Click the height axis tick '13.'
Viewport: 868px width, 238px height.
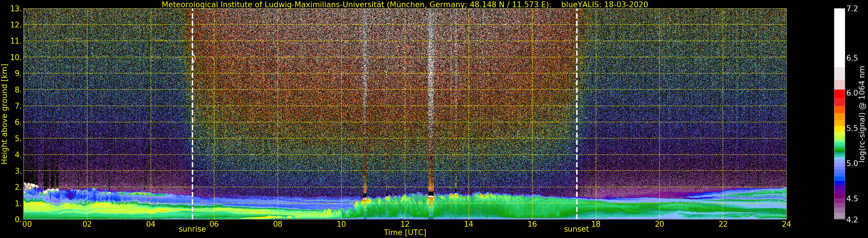point(16,9)
